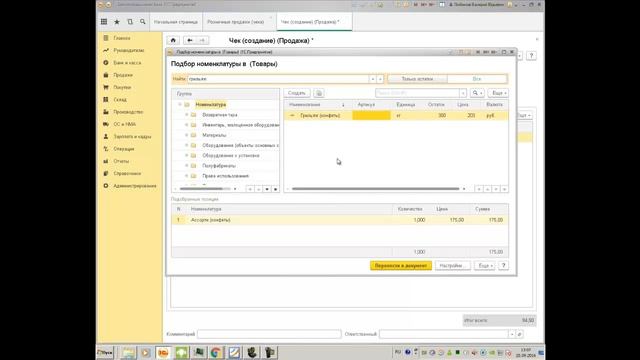
Task: Select the Полуфабрикаты folder
Action: (219, 166)
